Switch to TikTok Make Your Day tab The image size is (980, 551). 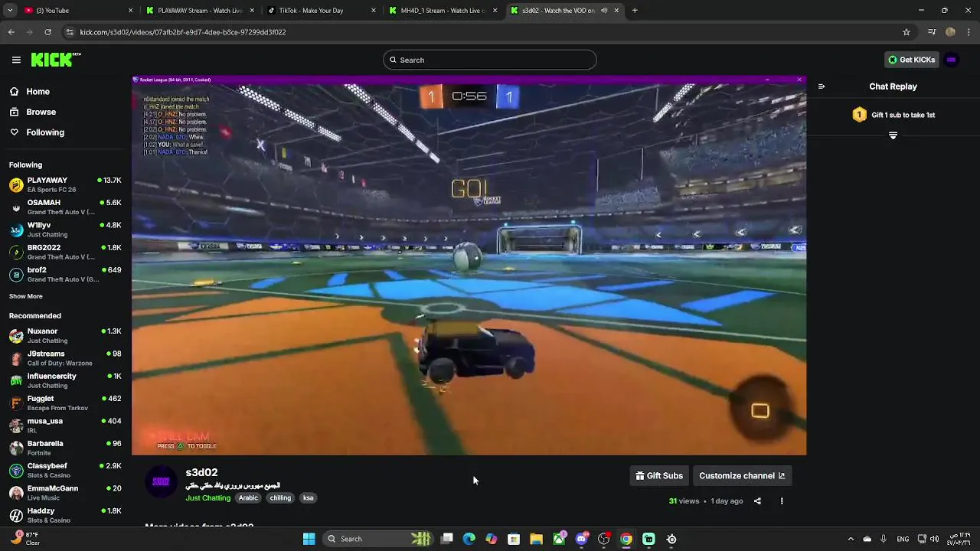tap(322, 11)
